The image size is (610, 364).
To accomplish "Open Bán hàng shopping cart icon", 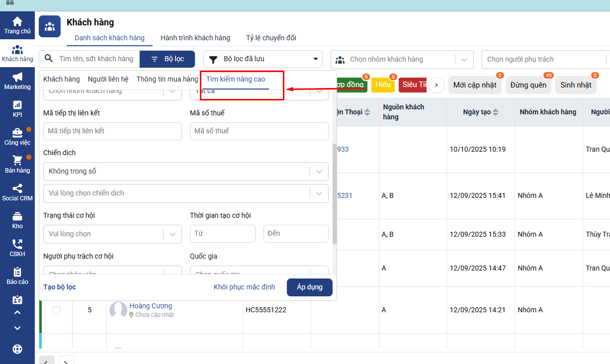I will pos(17,161).
